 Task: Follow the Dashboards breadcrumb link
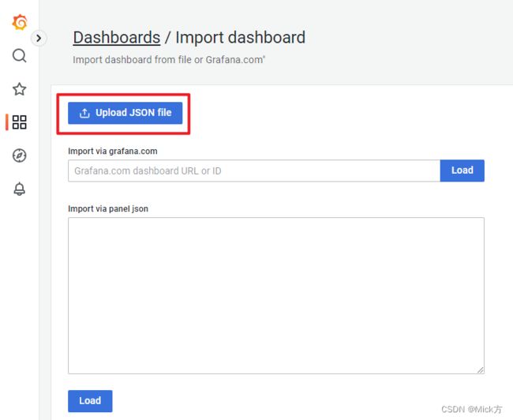tap(117, 37)
